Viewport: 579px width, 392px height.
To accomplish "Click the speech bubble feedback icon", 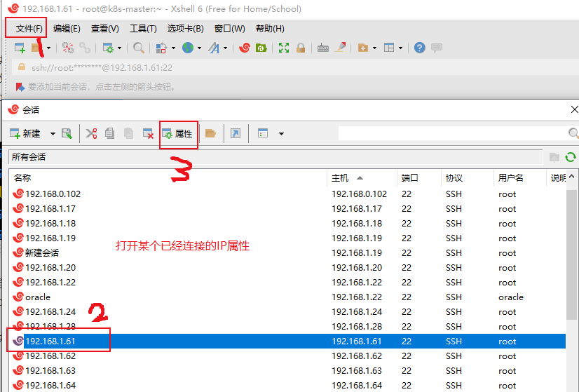I will tap(437, 48).
